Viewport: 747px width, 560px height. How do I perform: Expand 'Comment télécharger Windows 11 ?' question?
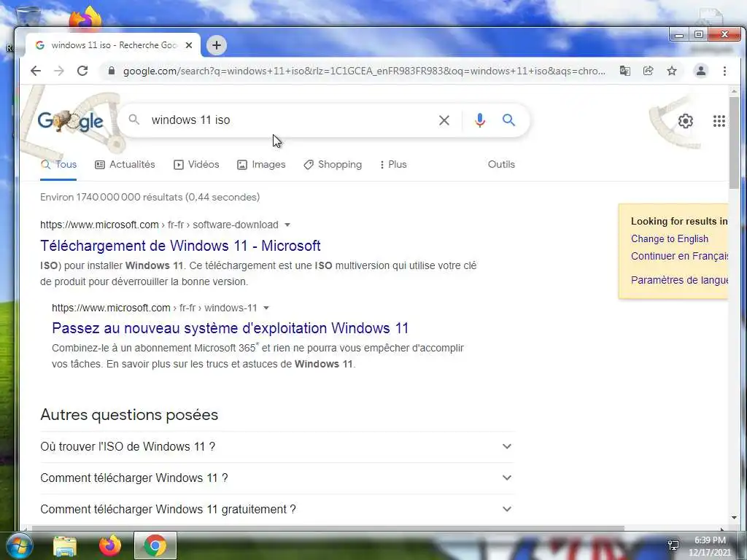276,478
